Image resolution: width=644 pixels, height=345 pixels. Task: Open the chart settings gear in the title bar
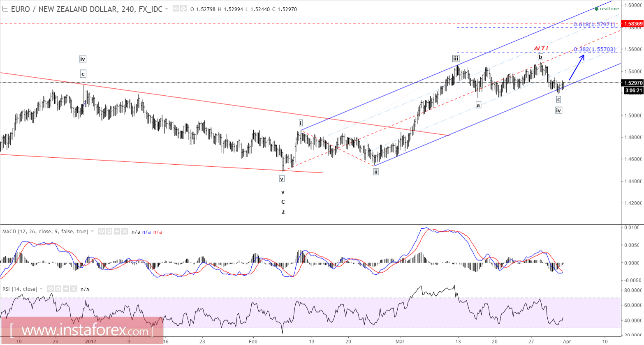(x=183, y=9)
